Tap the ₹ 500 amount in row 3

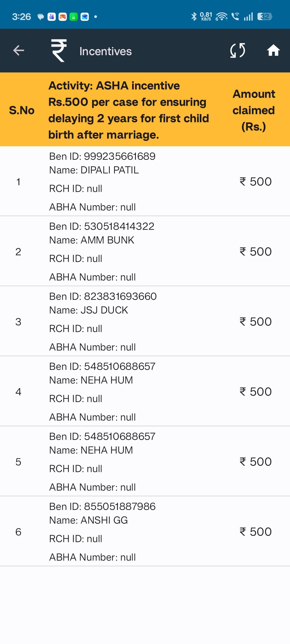tap(256, 321)
